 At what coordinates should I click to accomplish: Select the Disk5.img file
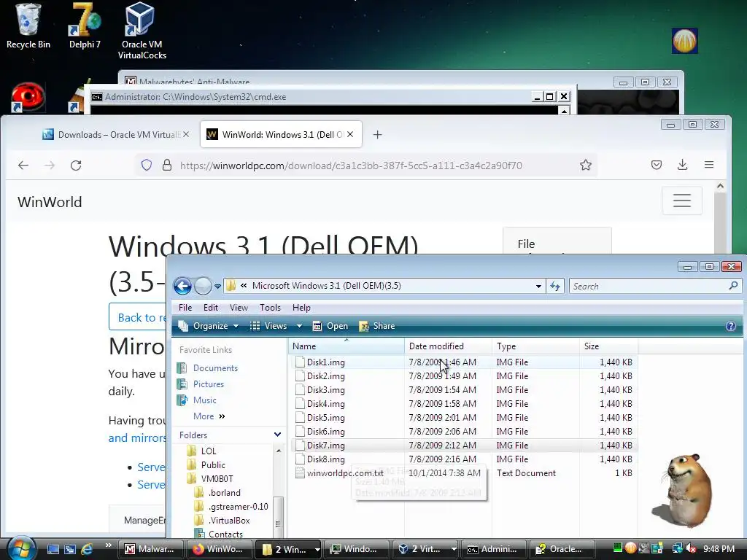point(325,417)
